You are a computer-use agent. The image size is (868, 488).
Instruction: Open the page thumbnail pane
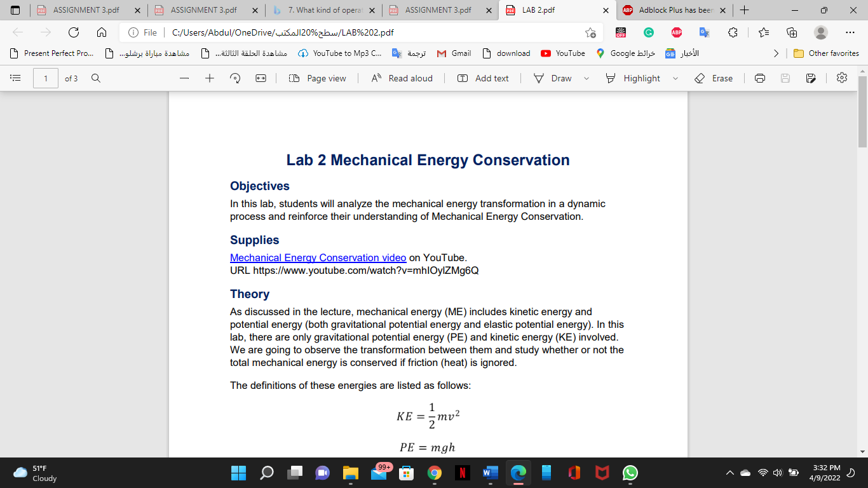17,78
